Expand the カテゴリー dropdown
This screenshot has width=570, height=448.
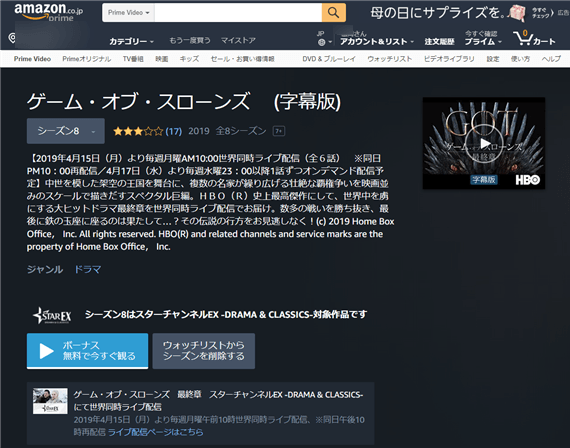[x=132, y=41]
